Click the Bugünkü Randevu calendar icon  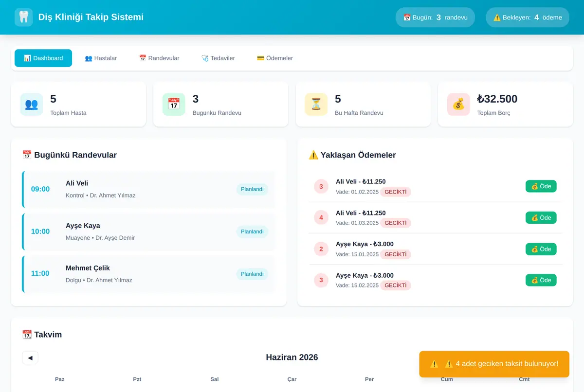pyautogui.click(x=174, y=104)
